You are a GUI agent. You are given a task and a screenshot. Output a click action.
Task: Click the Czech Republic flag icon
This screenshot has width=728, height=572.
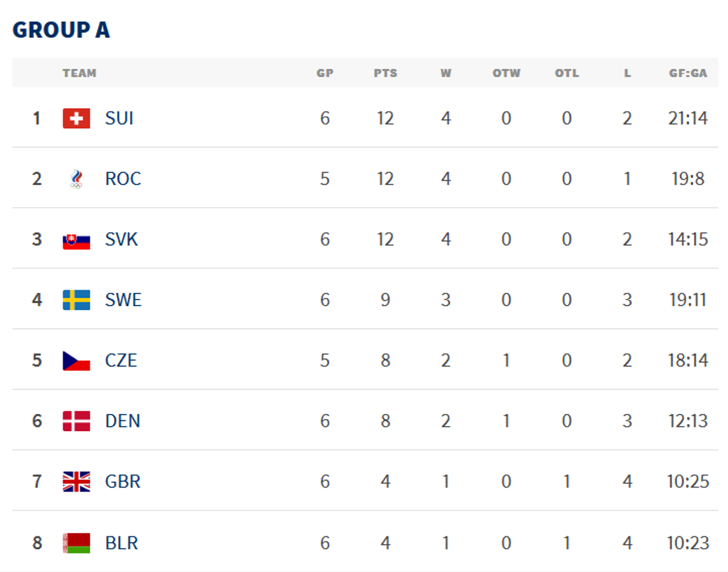[76, 361]
